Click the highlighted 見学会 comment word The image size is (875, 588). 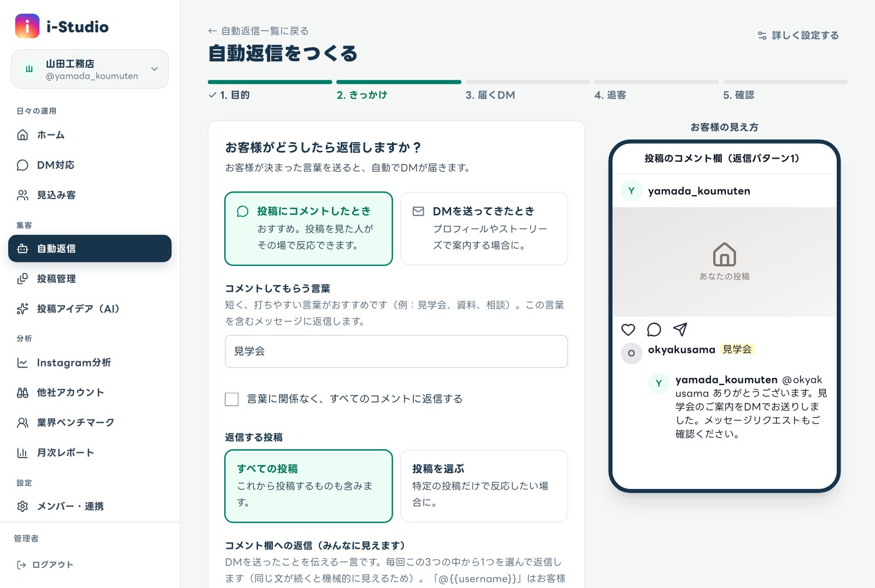[x=737, y=350]
